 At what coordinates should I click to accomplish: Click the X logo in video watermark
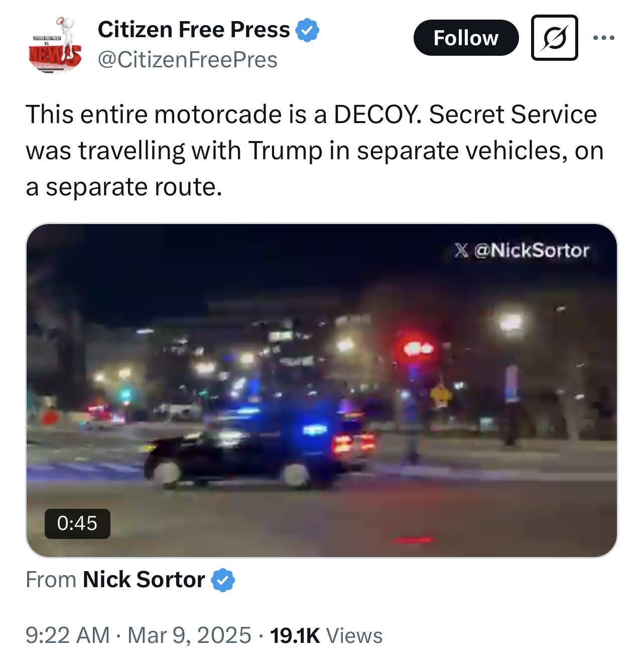click(462, 250)
